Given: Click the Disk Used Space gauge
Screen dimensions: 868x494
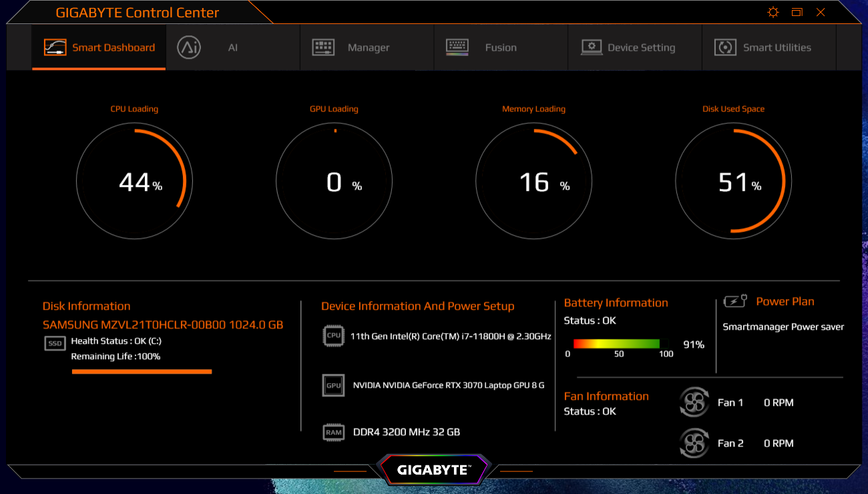Looking at the screenshot, I should [x=733, y=182].
